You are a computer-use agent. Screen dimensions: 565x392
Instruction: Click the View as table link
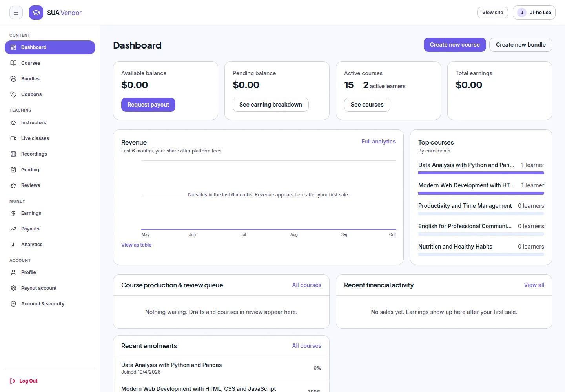click(137, 245)
